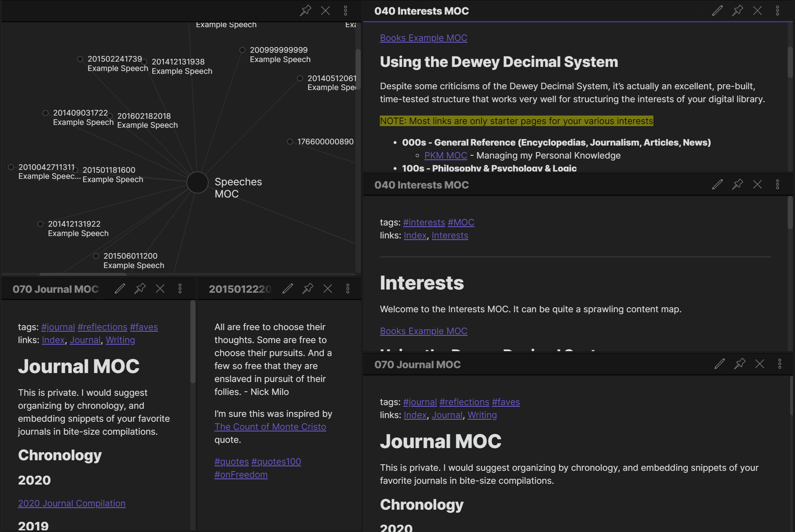Screen dimensions: 795x532
Task: Click the #quotes100 tag
Action: pos(276,461)
